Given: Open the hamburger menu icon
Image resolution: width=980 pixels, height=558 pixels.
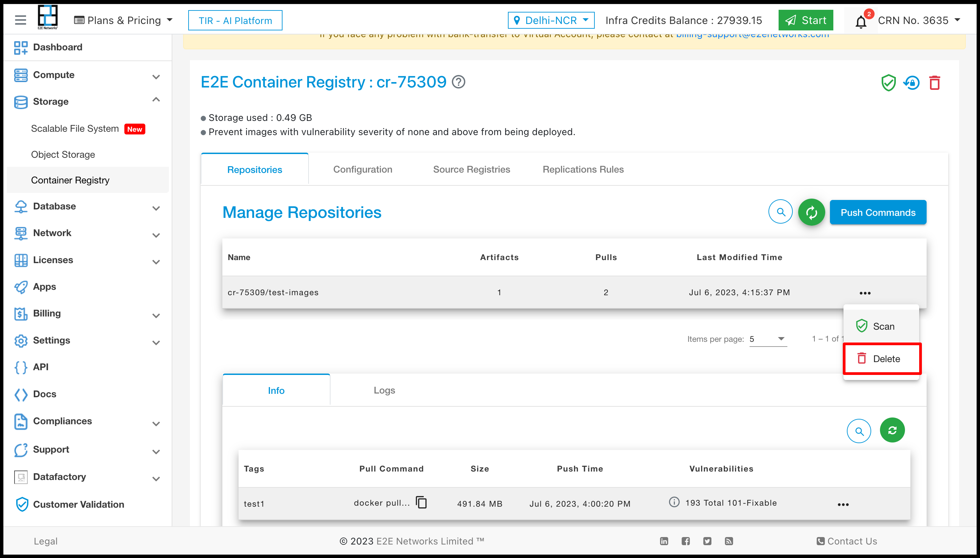Looking at the screenshot, I should click(20, 20).
